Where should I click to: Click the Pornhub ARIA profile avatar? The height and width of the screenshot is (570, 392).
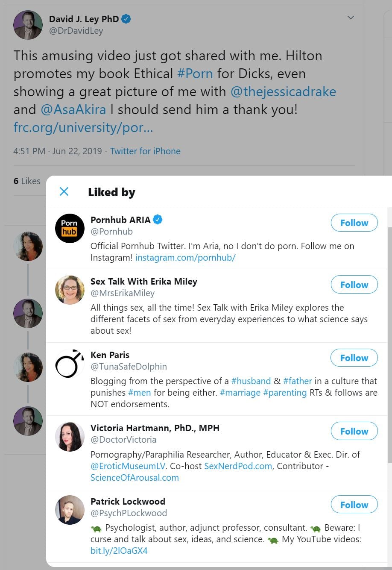pyautogui.click(x=70, y=228)
